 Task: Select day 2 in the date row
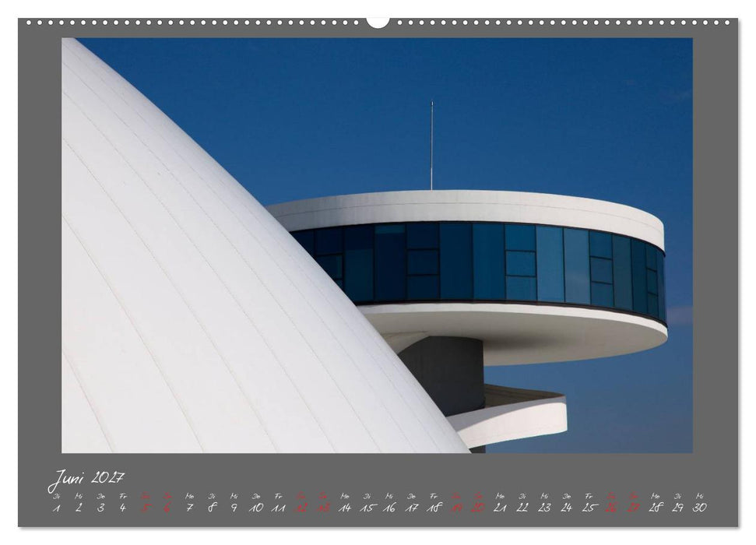click(x=79, y=508)
